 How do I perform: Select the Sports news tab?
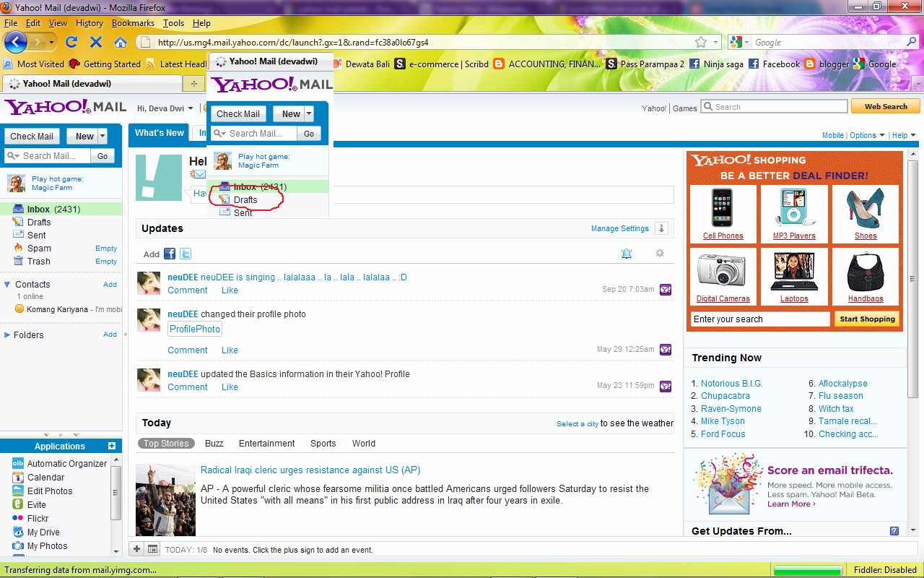point(323,444)
